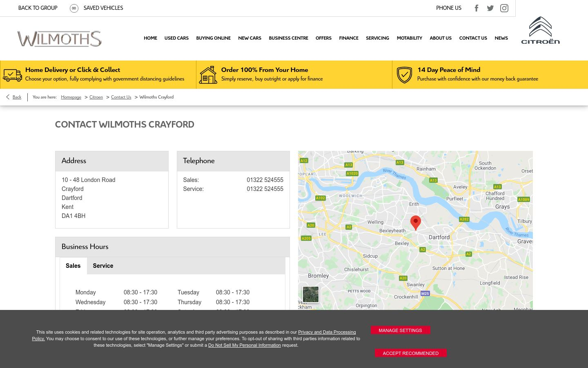Open OFFERS menu item
The height and width of the screenshot is (368, 588).
(323, 38)
